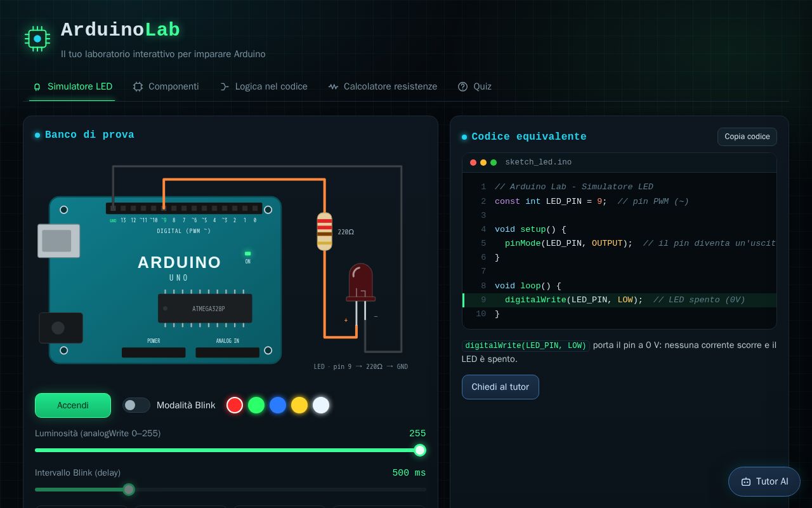Click the highlighted digitalWrite code line 9
Screen dimensions: 812x508
(620, 300)
